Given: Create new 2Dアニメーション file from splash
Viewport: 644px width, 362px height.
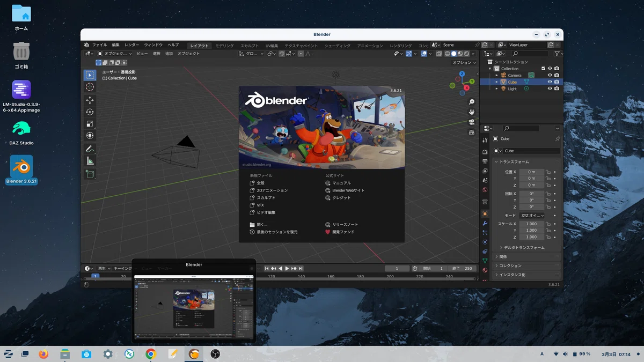Looking at the screenshot, I should coord(269,190).
